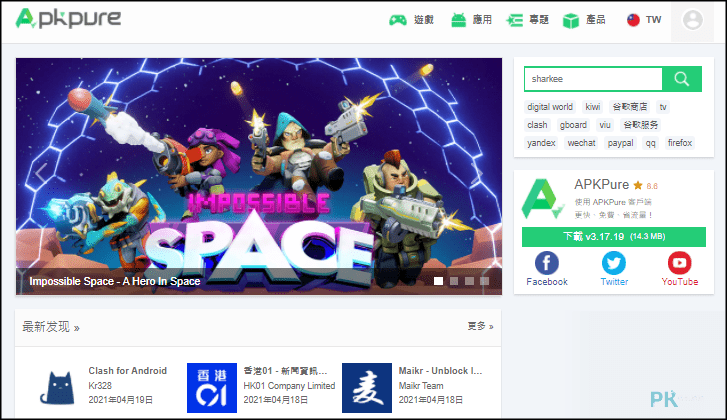Open the Impossible Space banner
The height and width of the screenshot is (420, 727).
coord(259,176)
